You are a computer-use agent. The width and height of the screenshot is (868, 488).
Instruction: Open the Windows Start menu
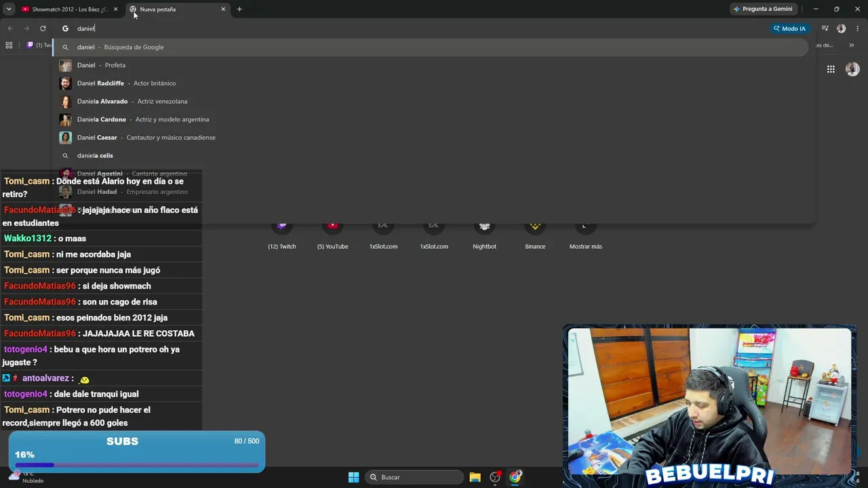click(353, 477)
